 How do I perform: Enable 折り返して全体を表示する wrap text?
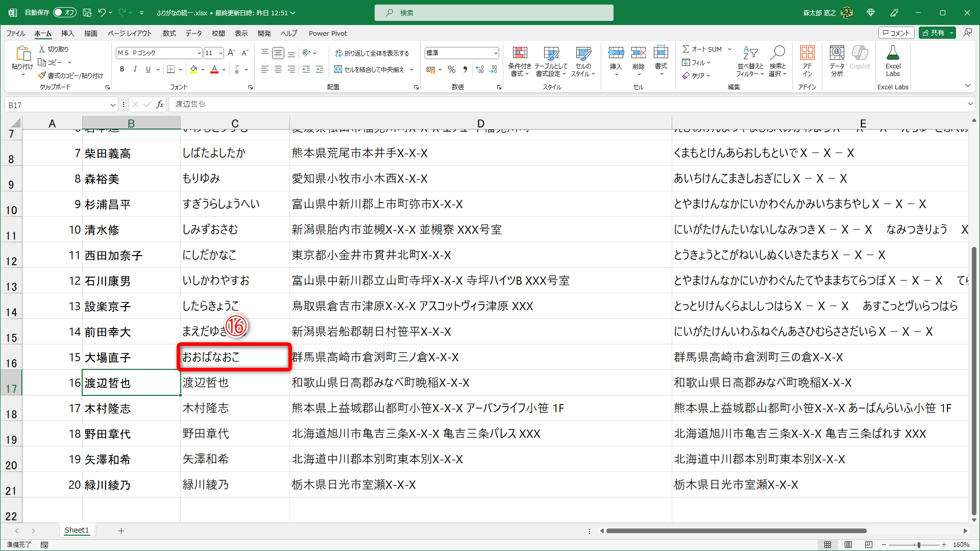tap(373, 53)
